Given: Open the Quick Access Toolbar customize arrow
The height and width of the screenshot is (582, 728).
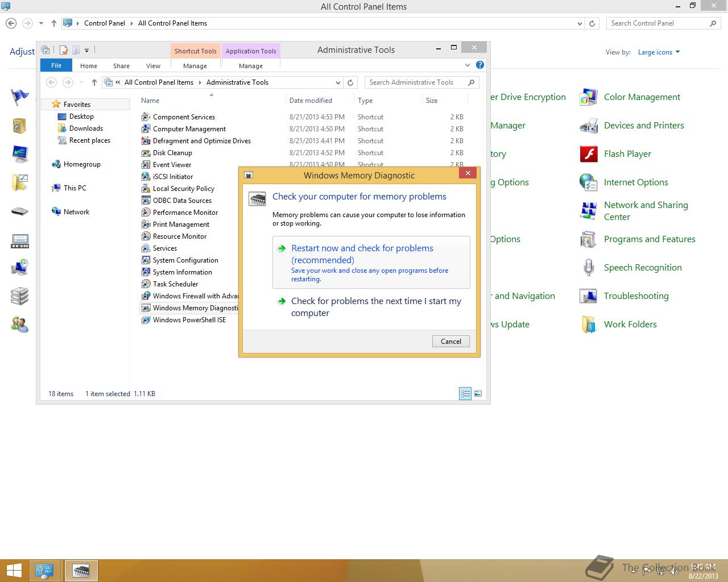Looking at the screenshot, I should point(86,50).
